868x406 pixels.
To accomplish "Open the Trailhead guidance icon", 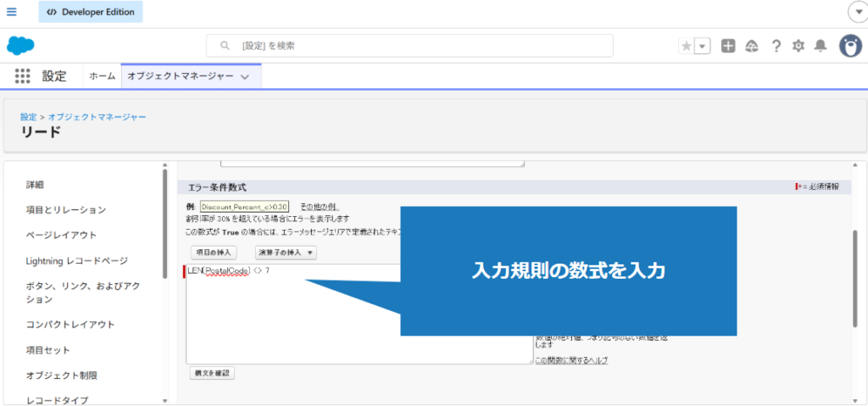I will [x=751, y=47].
